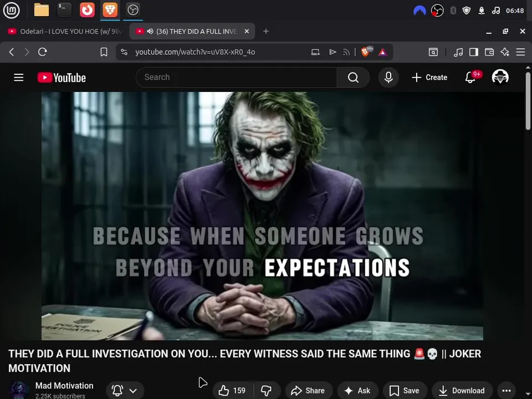Open the Terminal from the panel
The width and height of the screenshot is (532, 399).
click(x=64, y=10)
